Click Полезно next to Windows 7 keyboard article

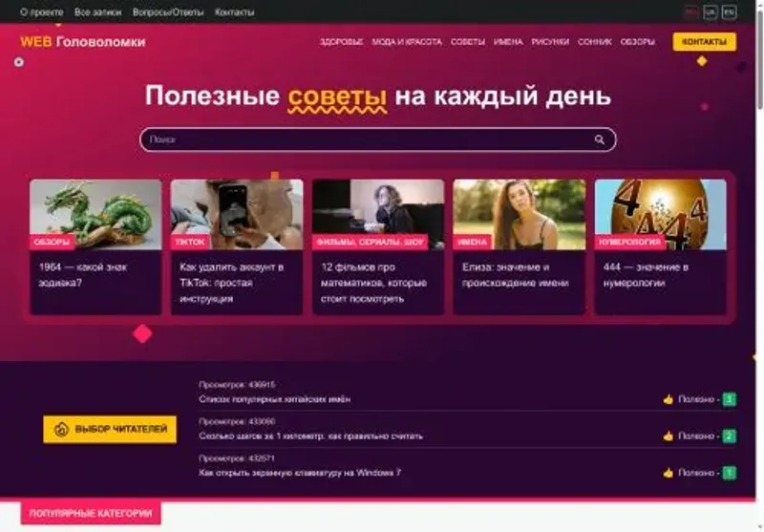tap(696, 473)
